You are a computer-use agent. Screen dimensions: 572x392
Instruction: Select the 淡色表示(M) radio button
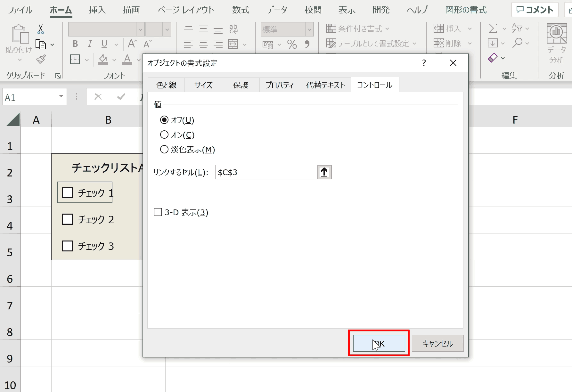click(164, 149)
